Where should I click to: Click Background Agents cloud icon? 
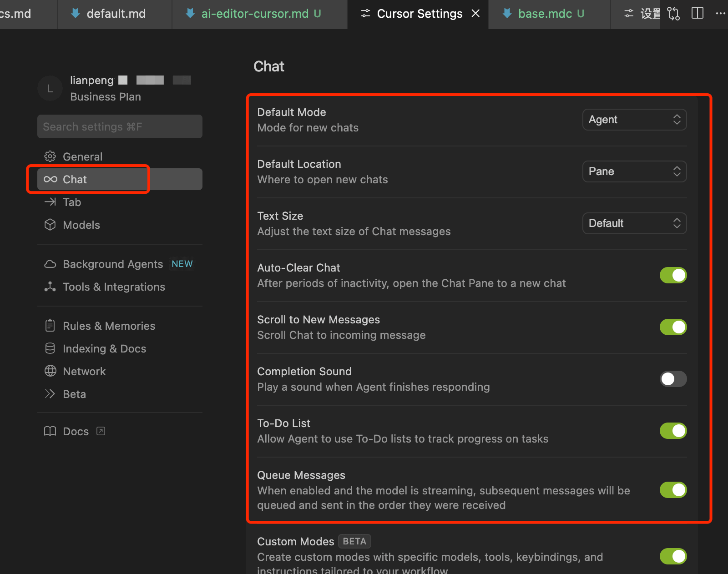50,264
